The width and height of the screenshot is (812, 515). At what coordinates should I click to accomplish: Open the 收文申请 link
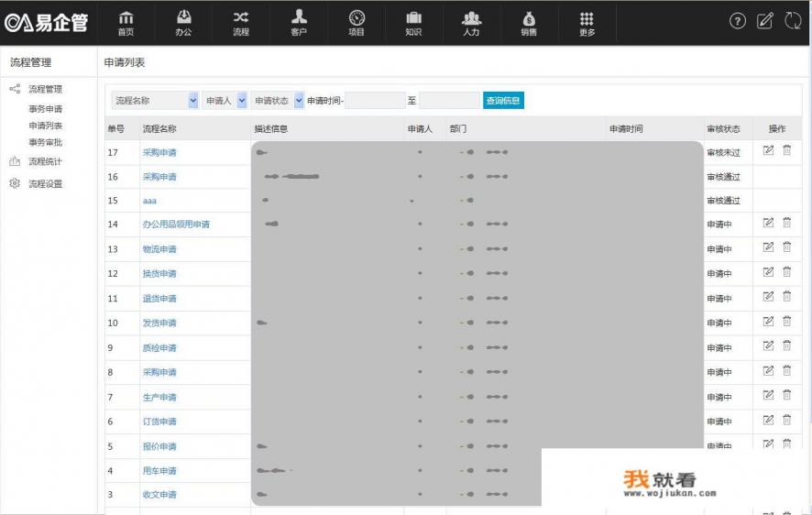(159, 494)
